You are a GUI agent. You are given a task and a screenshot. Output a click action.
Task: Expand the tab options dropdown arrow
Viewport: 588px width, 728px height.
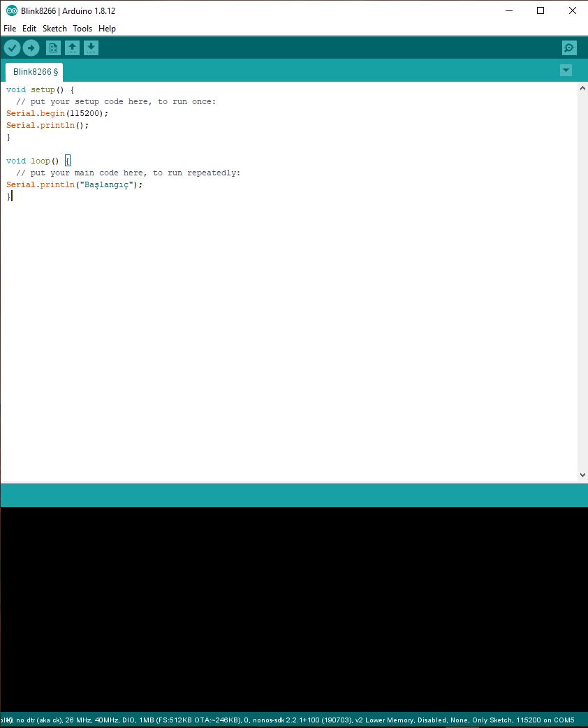566,71
